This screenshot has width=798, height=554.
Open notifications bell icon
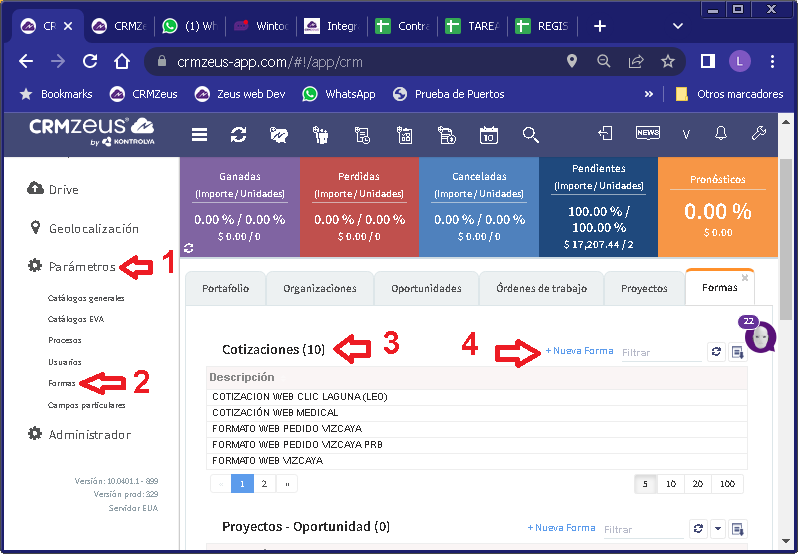(720, 133)
